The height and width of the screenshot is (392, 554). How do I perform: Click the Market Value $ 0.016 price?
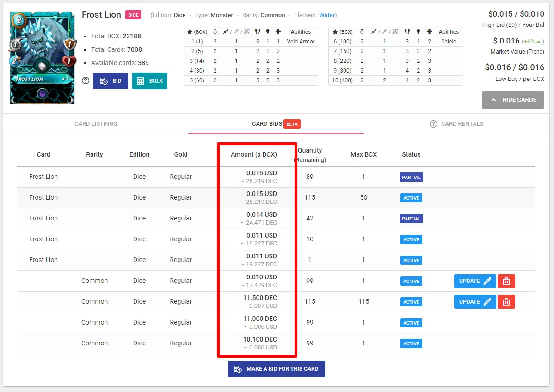pyautogui.click(x=506, y=41)
